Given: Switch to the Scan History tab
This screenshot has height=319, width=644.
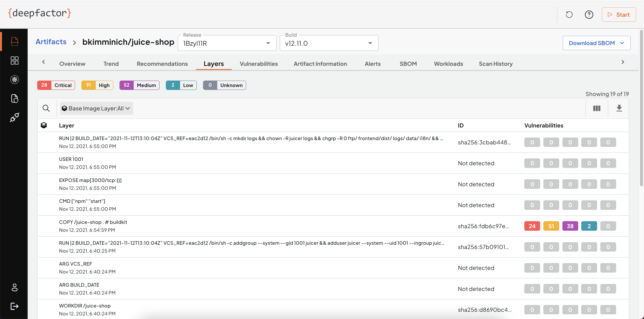Looking at the screenshot, I should (496, 64).
